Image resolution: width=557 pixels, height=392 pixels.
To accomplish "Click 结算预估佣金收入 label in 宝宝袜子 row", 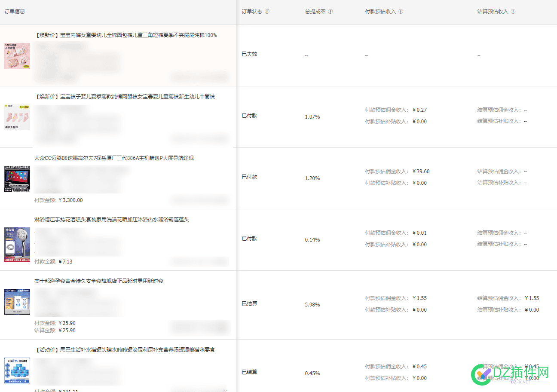I will pyautogui.click(x=499, y=110).
